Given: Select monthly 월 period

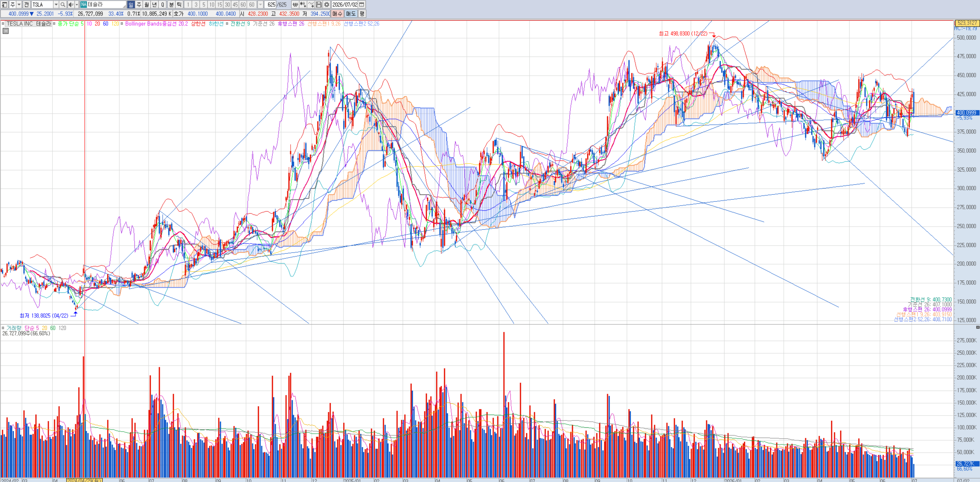Looking at the screenshot, I should 146,5.
